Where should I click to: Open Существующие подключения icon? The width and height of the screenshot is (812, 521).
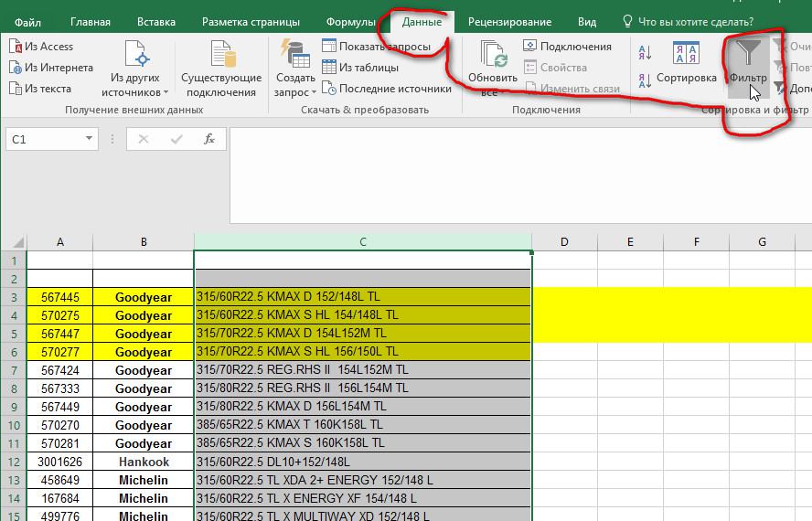tap(223, 54)
